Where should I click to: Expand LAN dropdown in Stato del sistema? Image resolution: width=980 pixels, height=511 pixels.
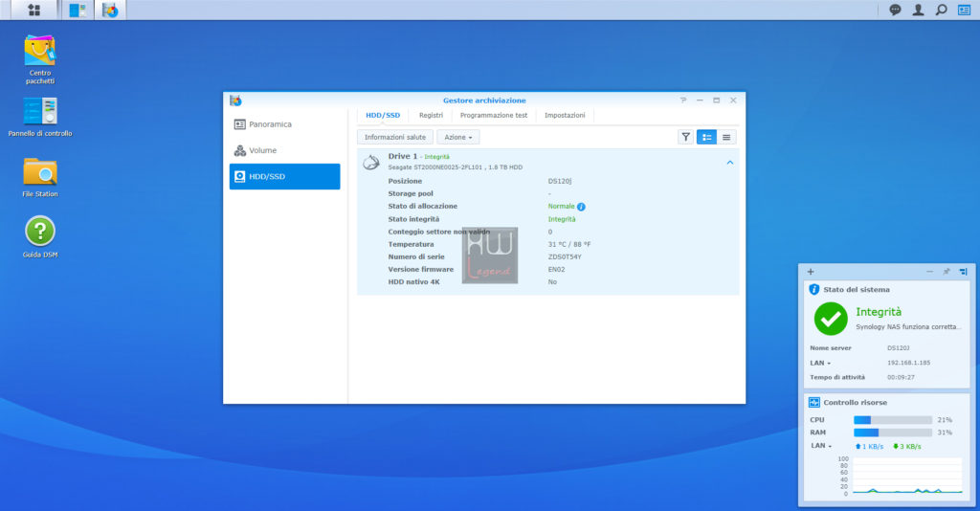click(820, 363)
